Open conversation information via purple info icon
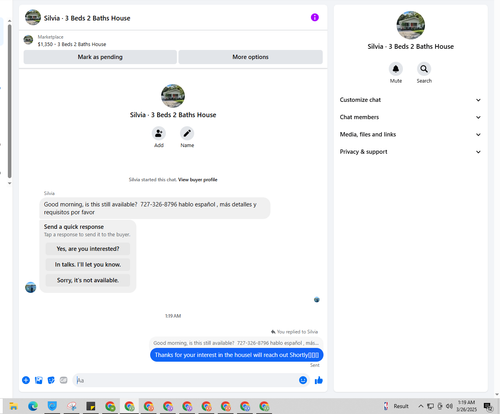 point(314,17)
